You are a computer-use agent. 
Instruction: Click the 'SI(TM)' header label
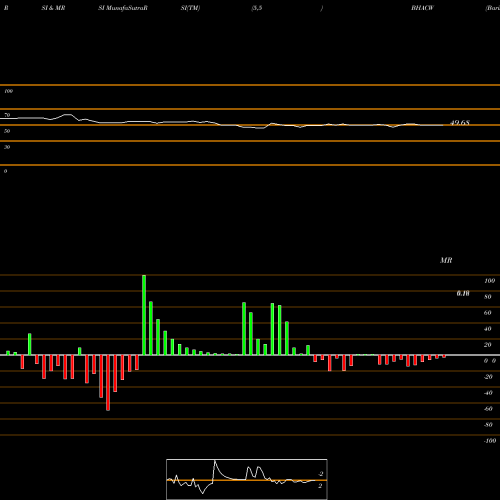pyautogui.click(x=190, y=8)
